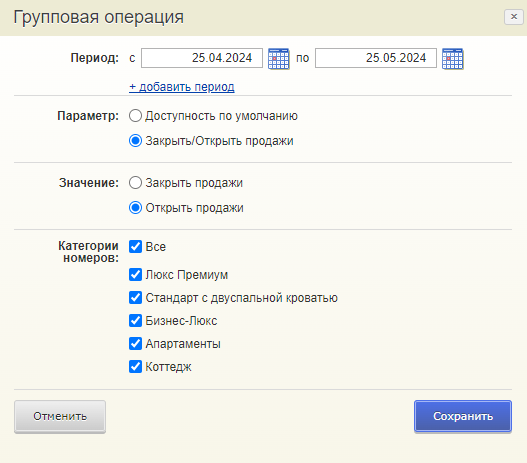Click the start date field 25.04.2024
The image size is (527, 463).
[202, 58]
